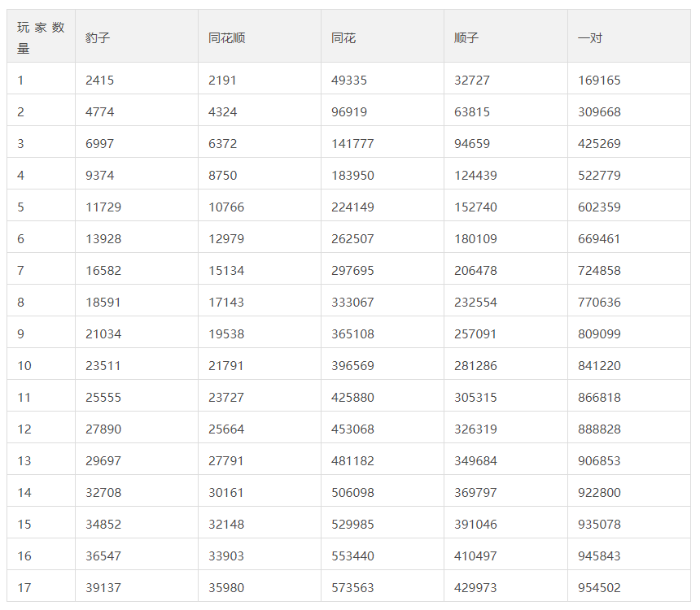Click the 一对 value 841220
The width and height of the screenshot is (700, 610).
tap(599, 366)
